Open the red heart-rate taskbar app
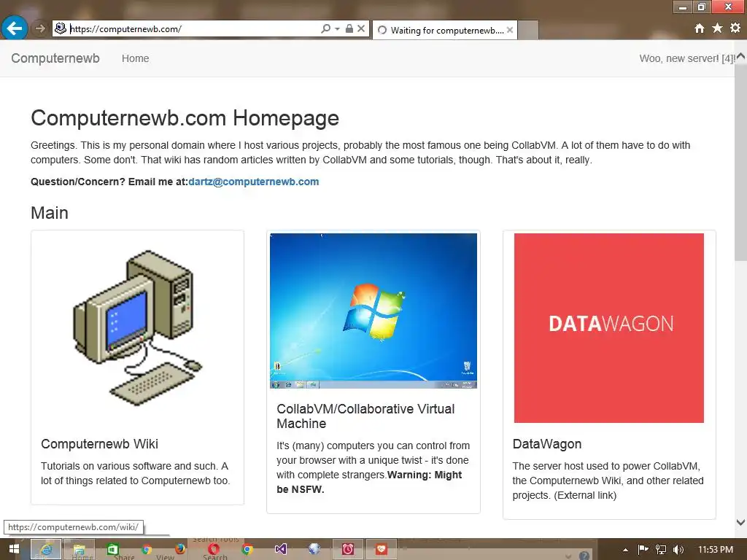This screenshot has width=747, height=560. (381, 549)
